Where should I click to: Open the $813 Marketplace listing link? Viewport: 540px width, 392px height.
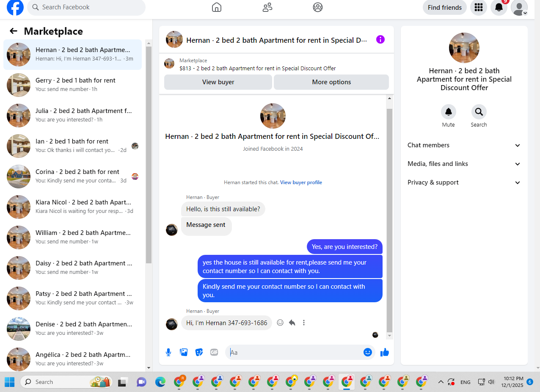258,68
